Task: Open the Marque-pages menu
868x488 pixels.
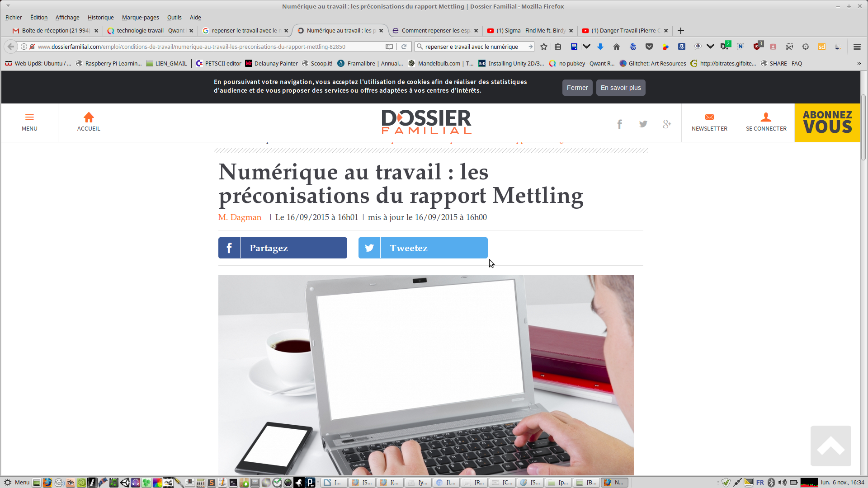Action: coord(140,18)
